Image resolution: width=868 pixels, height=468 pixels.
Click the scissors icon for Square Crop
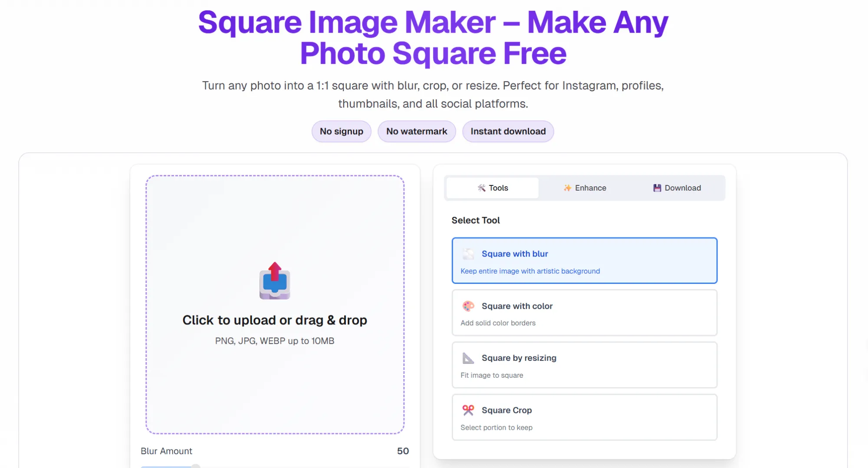click(468, 410)
